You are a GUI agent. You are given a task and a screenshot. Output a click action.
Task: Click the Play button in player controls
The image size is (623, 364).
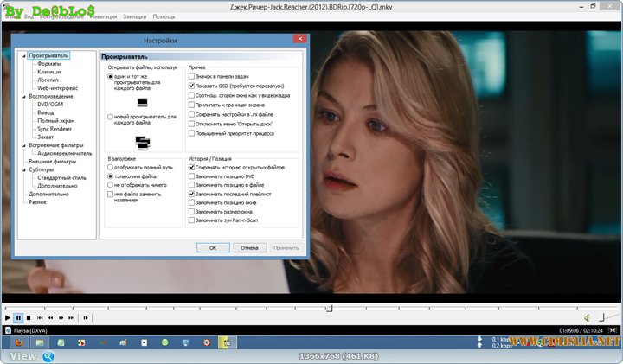click(x=7, y=318)
